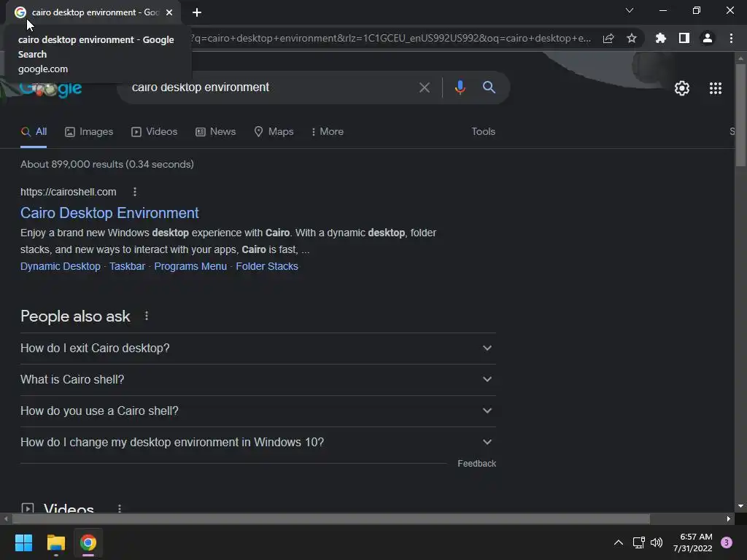Open the Chrome tab search dropdown arrow
Screen dimensions: 747x560
[630, 10]
